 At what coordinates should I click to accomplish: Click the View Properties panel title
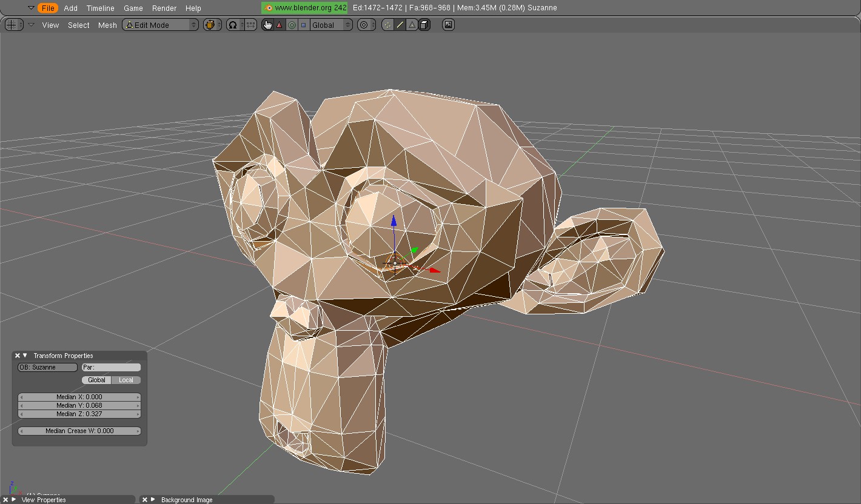[44, 500]
